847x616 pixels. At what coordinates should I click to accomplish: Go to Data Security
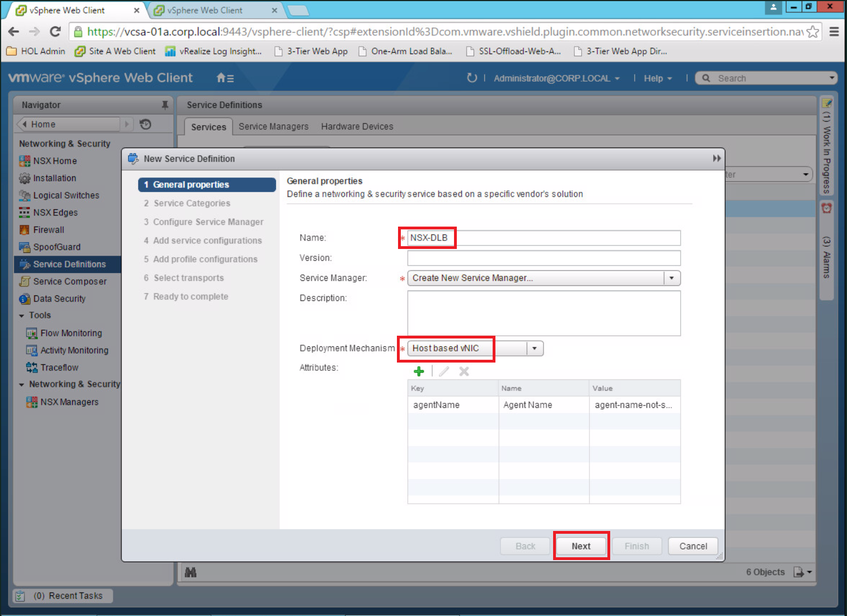[x=59, y=299]
